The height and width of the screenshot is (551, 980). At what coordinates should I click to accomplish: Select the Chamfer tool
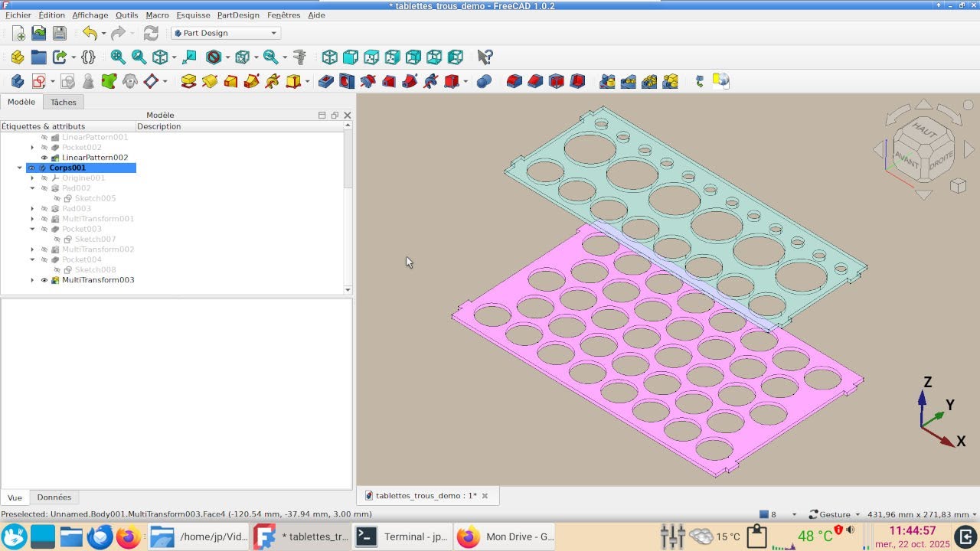click(x=535, y=81)
